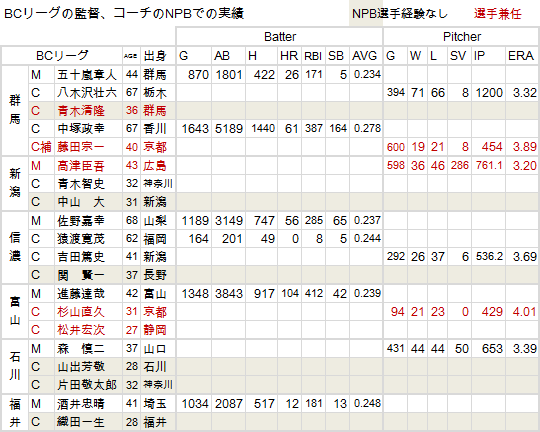Screen dimensions: 540x432
Task: Select name cell 中山 大
Action: pyautogui.click(x=88, y=202)
